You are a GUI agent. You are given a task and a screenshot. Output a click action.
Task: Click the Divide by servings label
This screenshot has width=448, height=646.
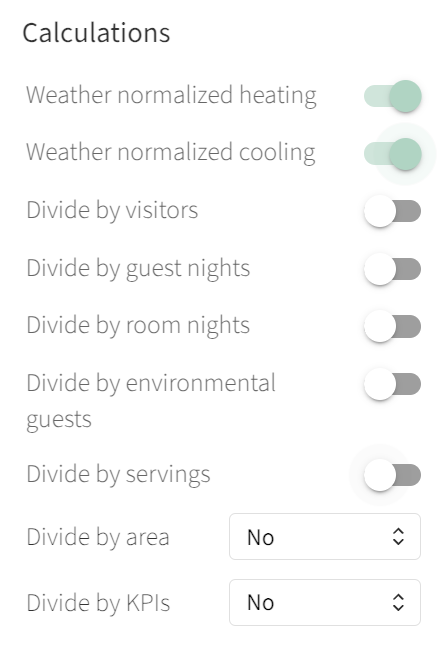118,475
